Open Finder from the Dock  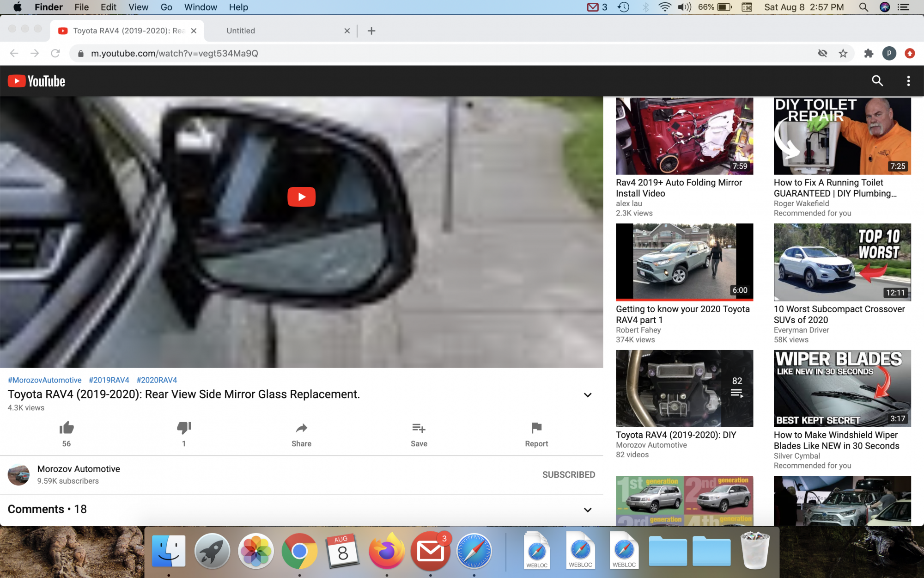[x=169, y=551]
